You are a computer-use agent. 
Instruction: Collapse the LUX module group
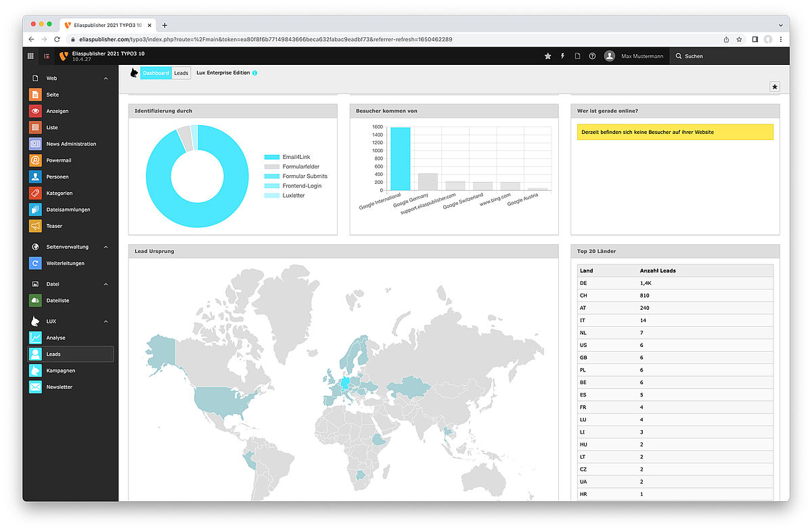coord(106,321)
